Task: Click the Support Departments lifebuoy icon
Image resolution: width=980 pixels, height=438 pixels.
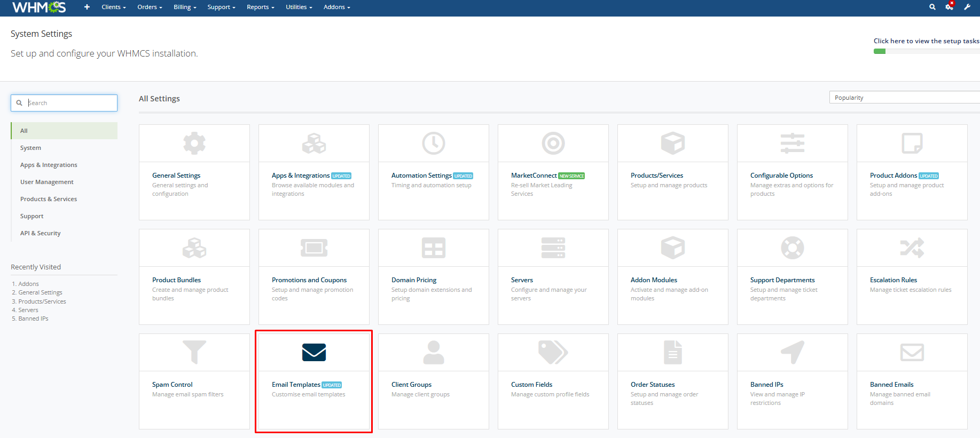Action: [793, 248]
